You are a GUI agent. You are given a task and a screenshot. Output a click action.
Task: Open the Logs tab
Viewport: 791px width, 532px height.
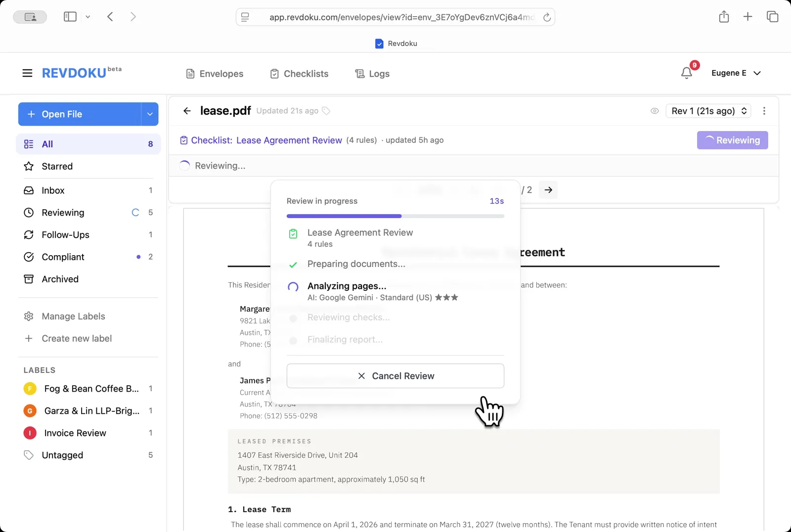372,74
